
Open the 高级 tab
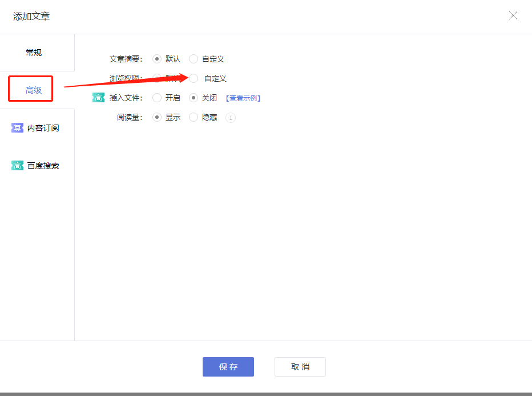(x=33, y=90)
